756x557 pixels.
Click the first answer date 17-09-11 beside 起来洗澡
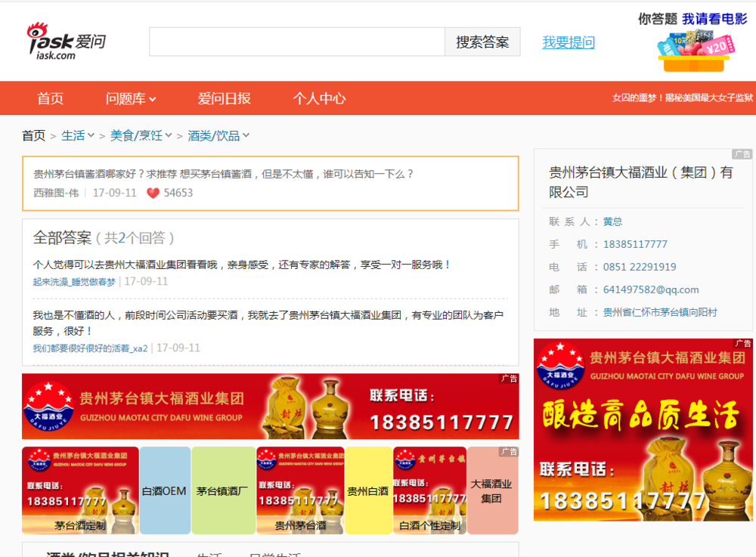click(x=146, y=281)
